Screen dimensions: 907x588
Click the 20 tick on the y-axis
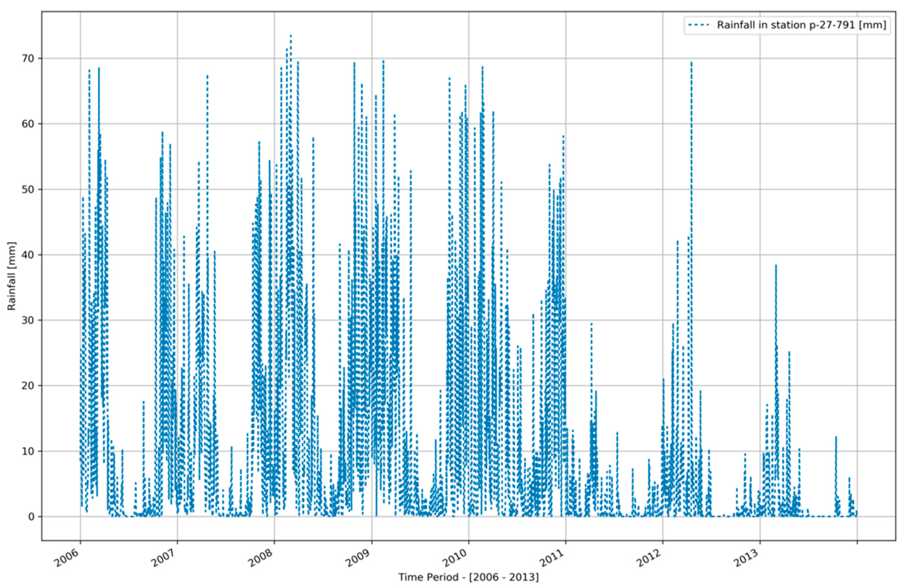coord(28,386)
